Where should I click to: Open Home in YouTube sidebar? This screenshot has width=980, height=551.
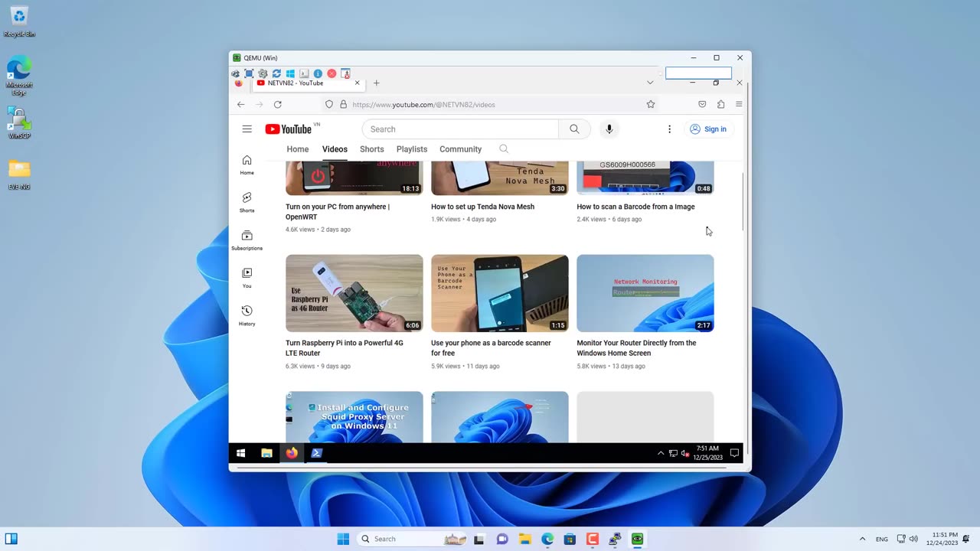[x=247, y=165]
